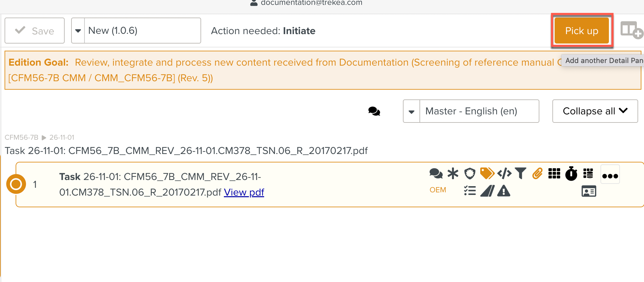Expand the Collapse all menu
This screenshot has height=282, width=644.
(x=595, y=111)
